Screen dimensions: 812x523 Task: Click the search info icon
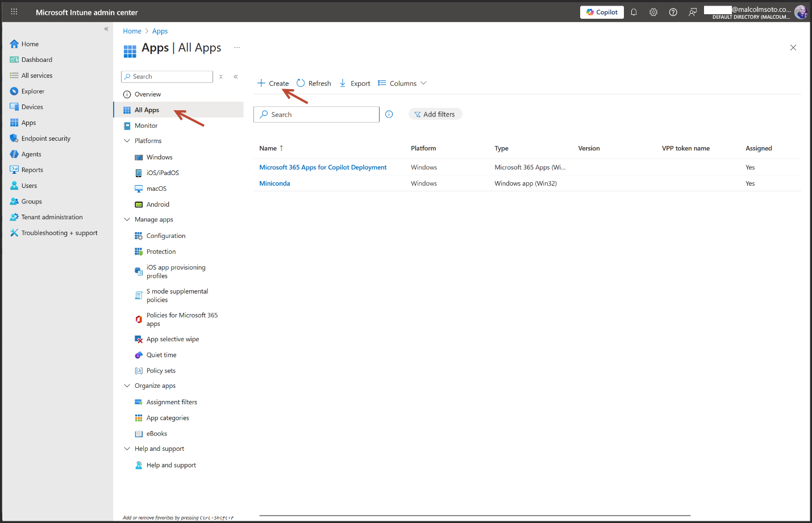389,114
